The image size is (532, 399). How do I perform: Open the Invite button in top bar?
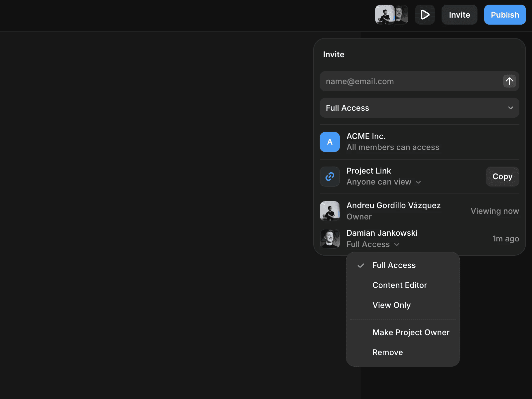point(460,15)
